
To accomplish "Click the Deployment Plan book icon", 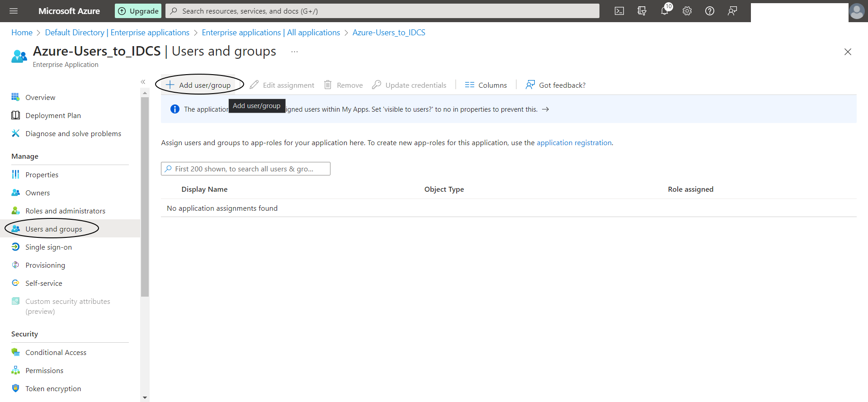I will pyautogui.click(x=15, y=115).
